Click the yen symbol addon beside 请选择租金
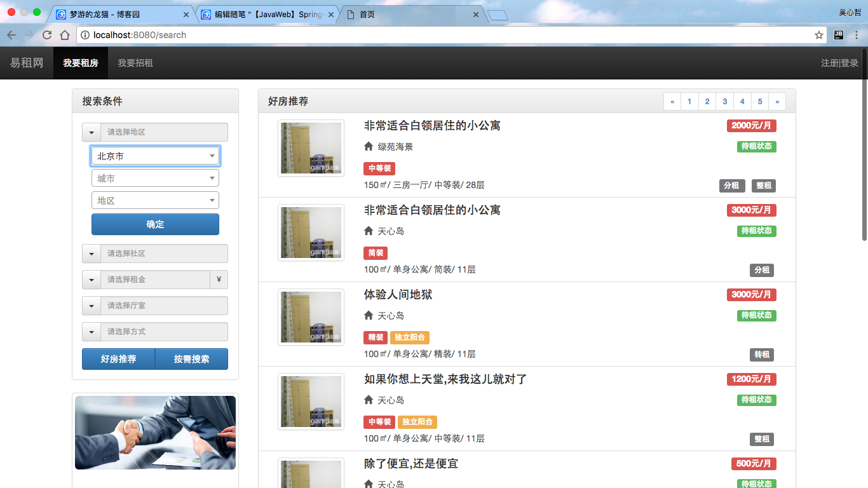The width and height of the screenshot is (868, 488). point(219,280)
